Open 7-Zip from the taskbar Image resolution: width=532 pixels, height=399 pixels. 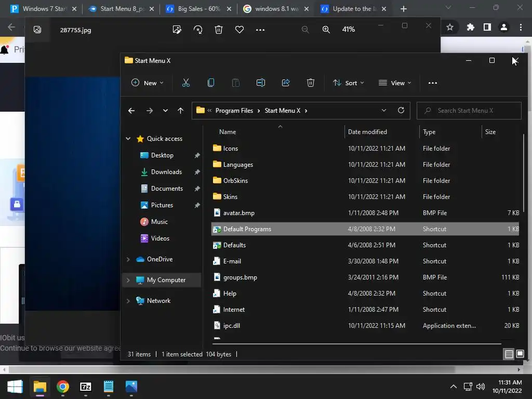[x=86, y=387]
